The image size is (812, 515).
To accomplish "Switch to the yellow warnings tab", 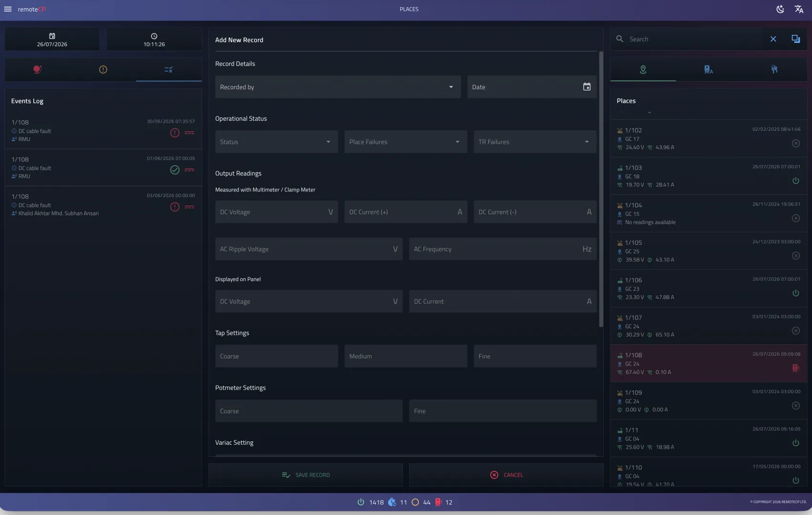I will [103, 70].
